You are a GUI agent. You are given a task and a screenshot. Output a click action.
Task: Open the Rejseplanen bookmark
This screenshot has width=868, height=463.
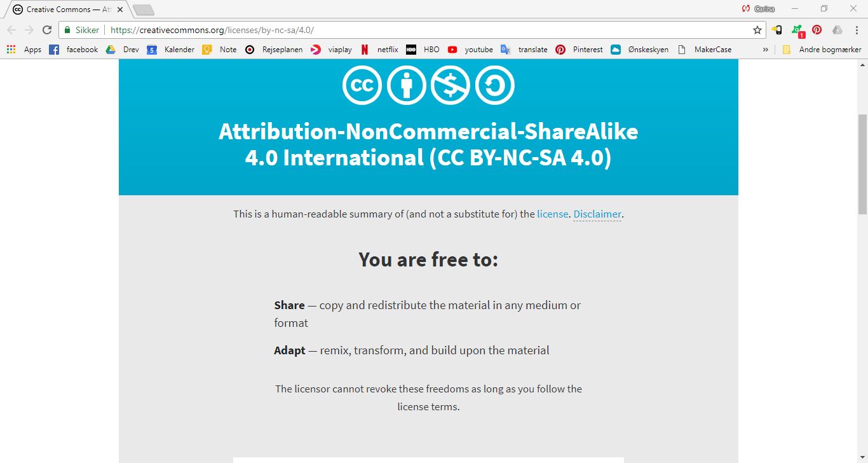[x=274, y=50]
